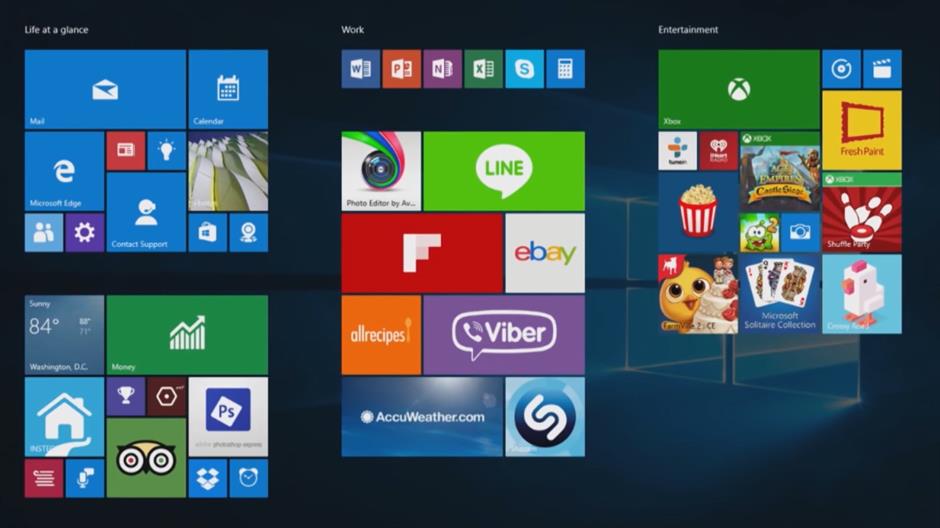Select the Life at a glance group title
Screen dimensions: 940x528
[x=56, y=29]
